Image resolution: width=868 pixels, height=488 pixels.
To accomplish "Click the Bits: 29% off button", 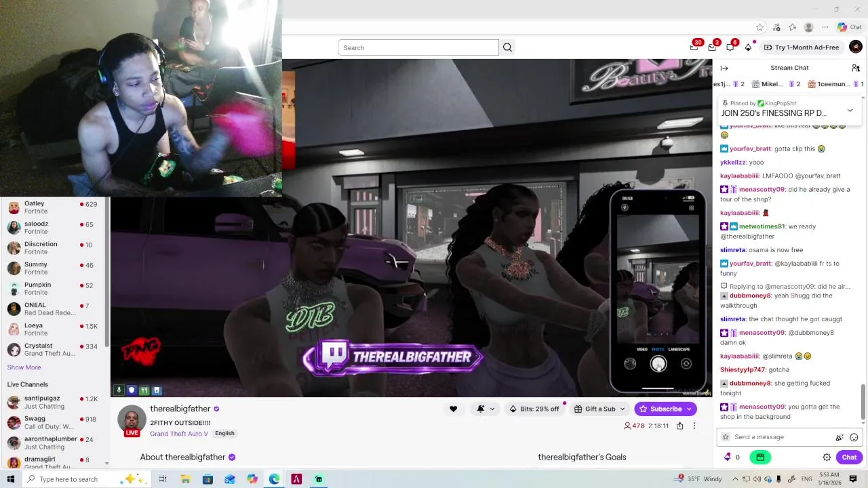I will (x=534, y=409).
